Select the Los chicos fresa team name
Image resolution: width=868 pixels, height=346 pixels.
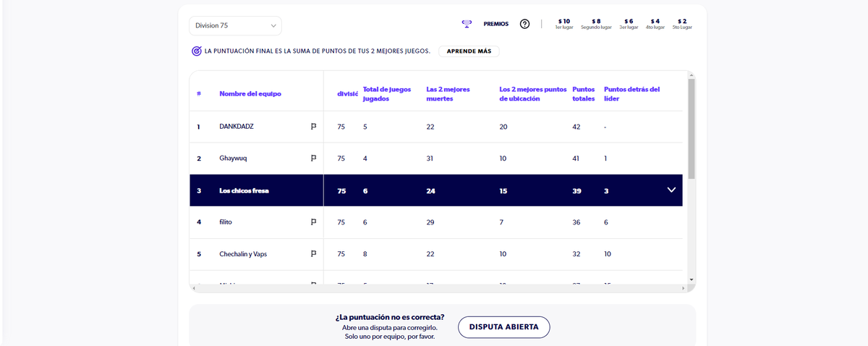coord(244,190)
